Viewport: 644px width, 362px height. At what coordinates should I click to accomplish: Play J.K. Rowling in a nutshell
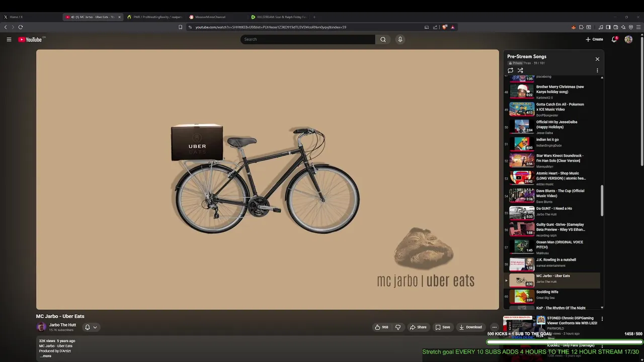point(552,263)
